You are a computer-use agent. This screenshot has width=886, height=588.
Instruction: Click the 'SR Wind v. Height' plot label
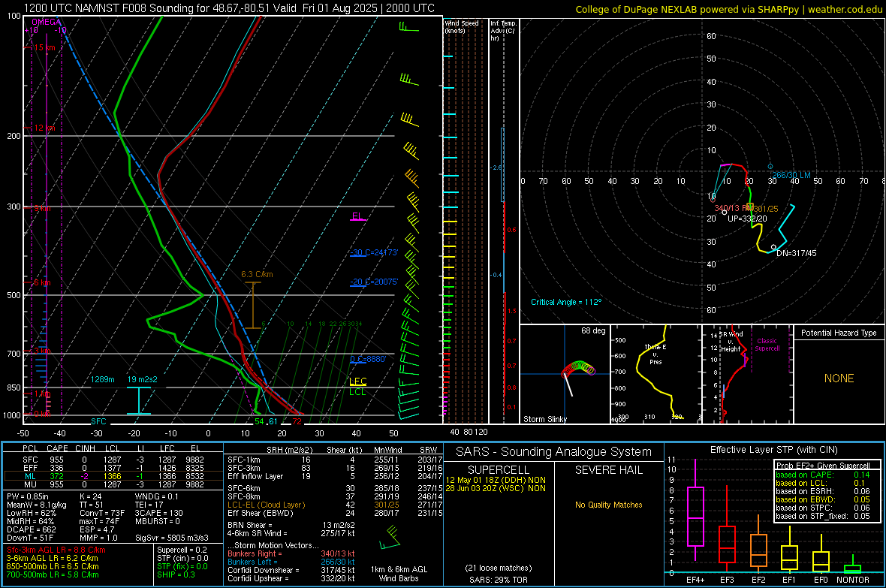coord(731,342)
